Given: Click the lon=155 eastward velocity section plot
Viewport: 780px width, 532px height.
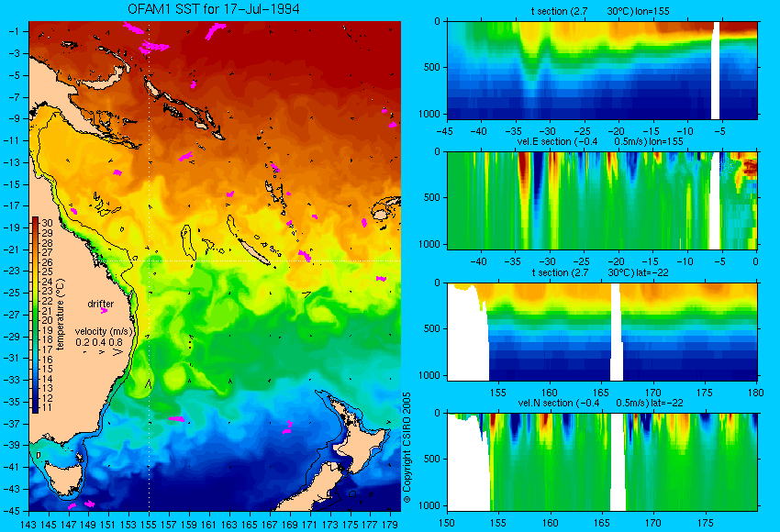Looking at the screenshot, I should tap(603, 200).
